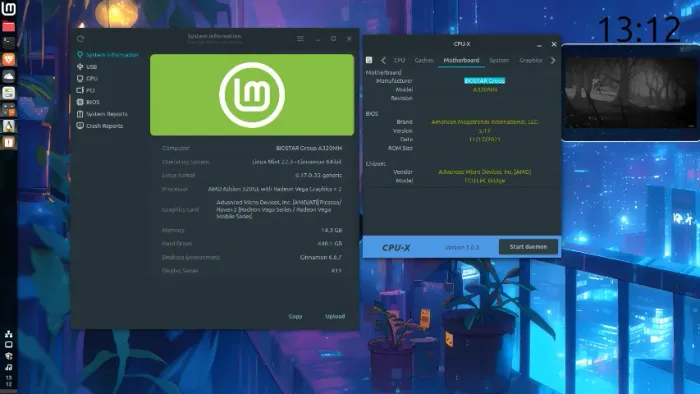Click the Advanced Micro Devices chipset vendor value
This screenshot has height=394, width=700.
(484, 172)
